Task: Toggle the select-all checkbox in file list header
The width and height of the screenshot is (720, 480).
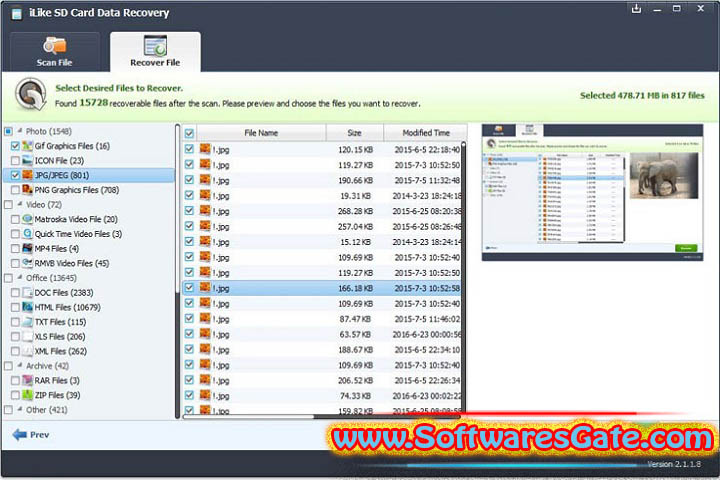Action: point(189,133)
